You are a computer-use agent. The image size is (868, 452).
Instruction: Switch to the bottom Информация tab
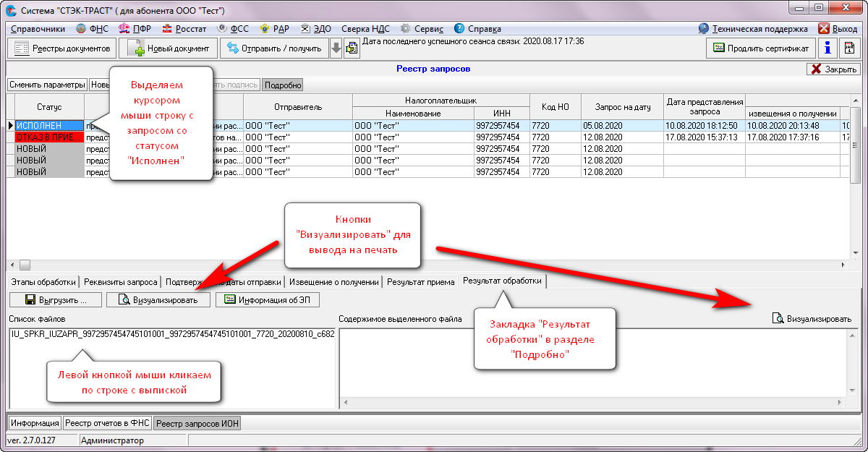35,423
